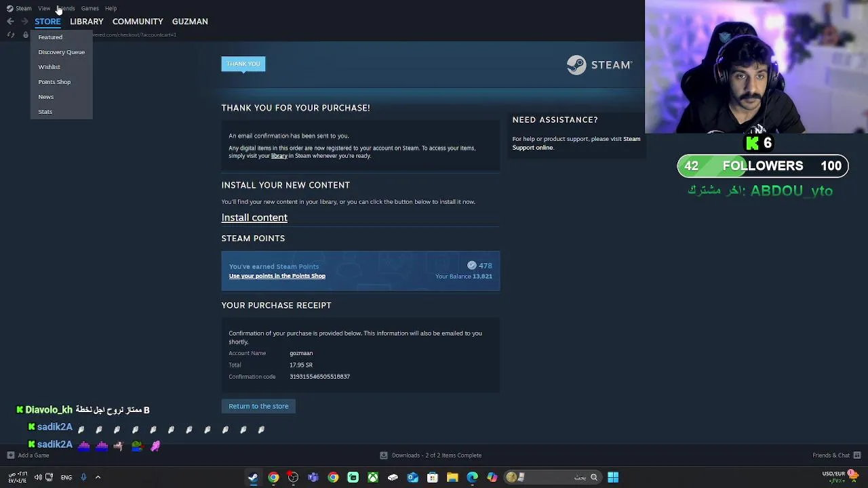The image size is (868, 488).
Task: Click the Steam logo in page header
Action: tap(599, 65)
